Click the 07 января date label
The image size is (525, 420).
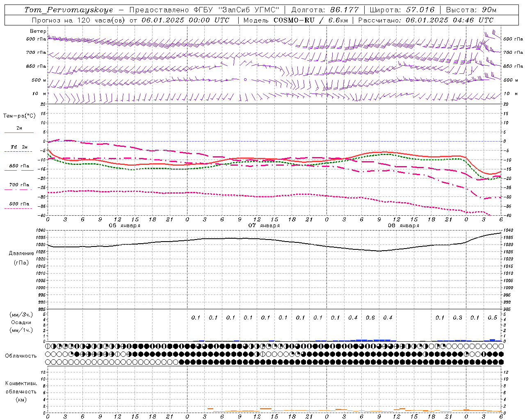264,226
